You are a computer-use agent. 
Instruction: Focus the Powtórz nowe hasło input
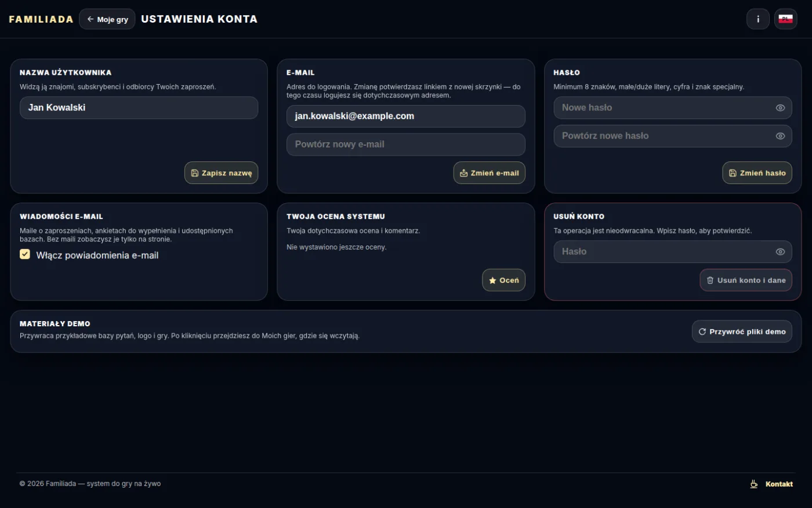(x=673, y=136)
